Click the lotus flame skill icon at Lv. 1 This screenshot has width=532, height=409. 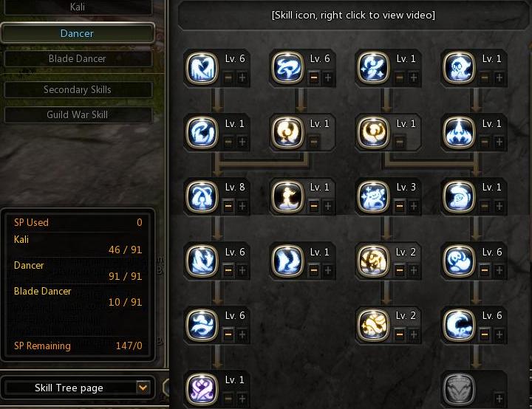[x=459, y=132]
